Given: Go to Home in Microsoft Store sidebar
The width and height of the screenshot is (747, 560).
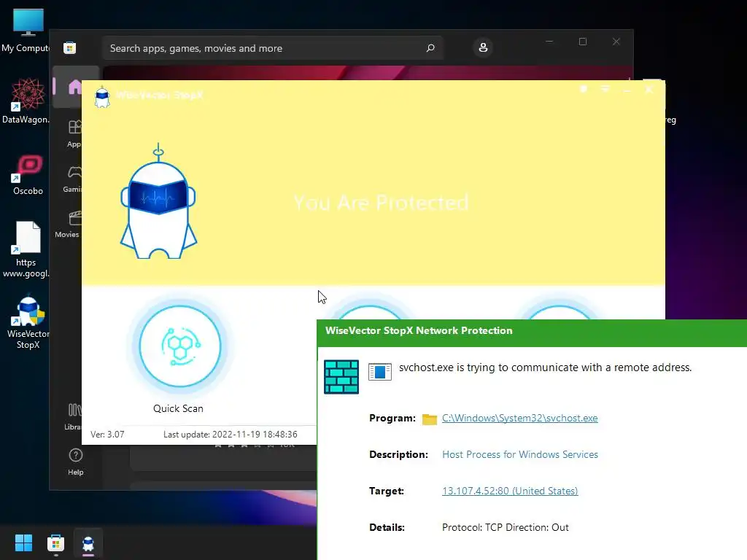Looking at the screenshot, I should coord(75,87).
